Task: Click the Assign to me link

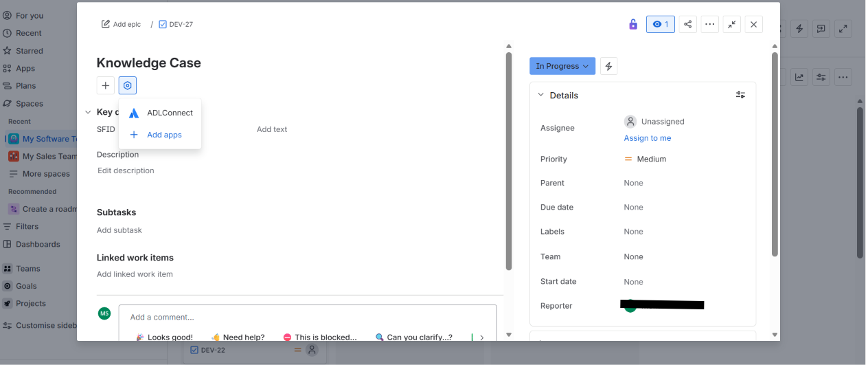Action: 648,138
